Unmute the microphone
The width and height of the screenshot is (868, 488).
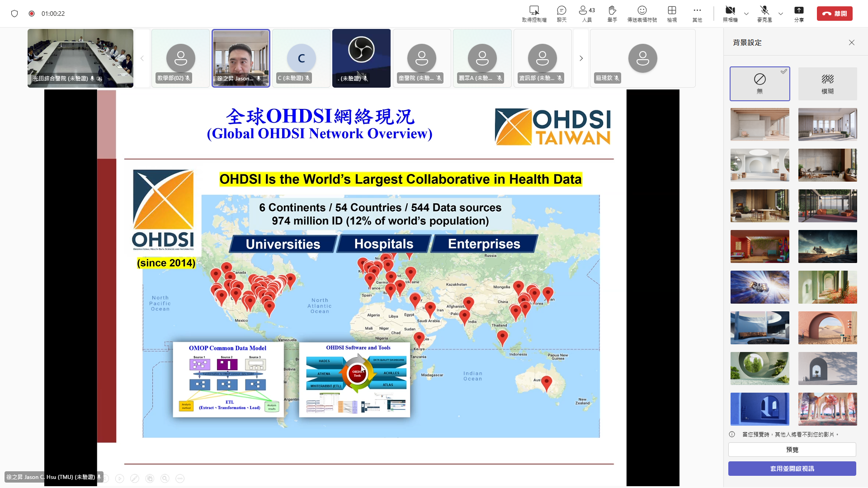(x=764, y=13)
